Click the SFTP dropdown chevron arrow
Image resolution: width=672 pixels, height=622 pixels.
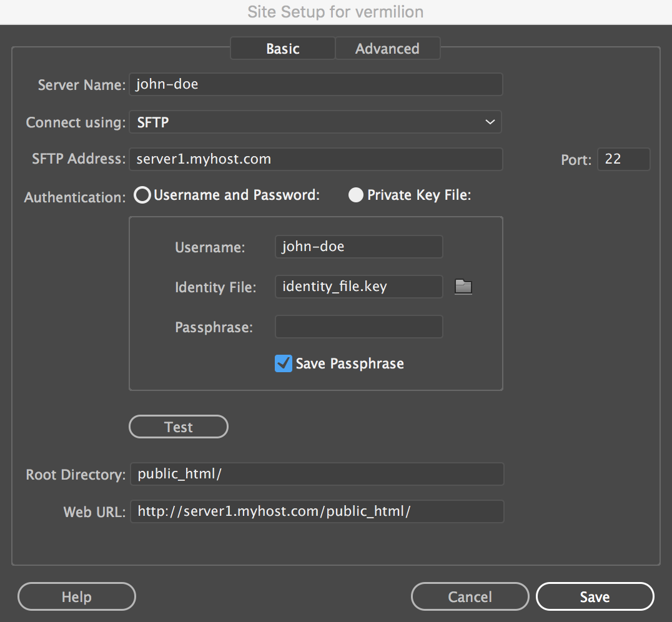click(490, 122)
